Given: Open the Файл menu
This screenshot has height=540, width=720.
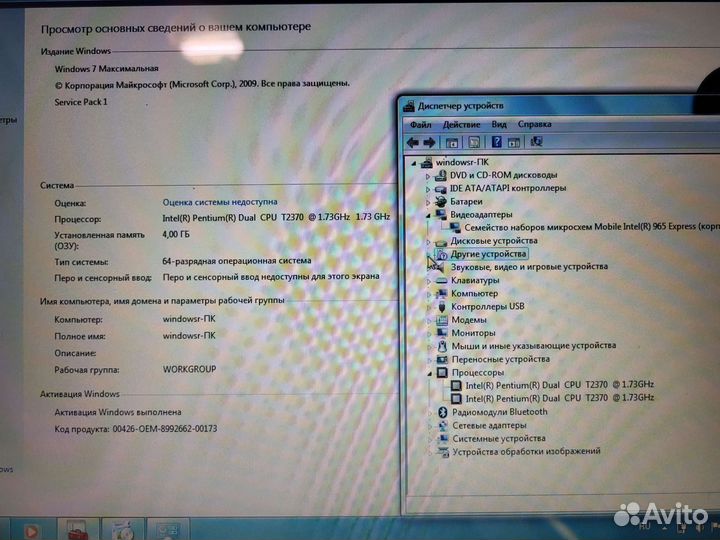Looking at the screenshot, I should (x=420, y=125).
